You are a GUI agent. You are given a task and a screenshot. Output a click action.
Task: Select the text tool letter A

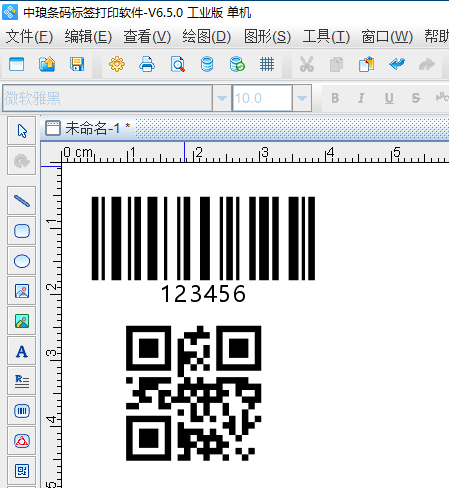(22, 351)
